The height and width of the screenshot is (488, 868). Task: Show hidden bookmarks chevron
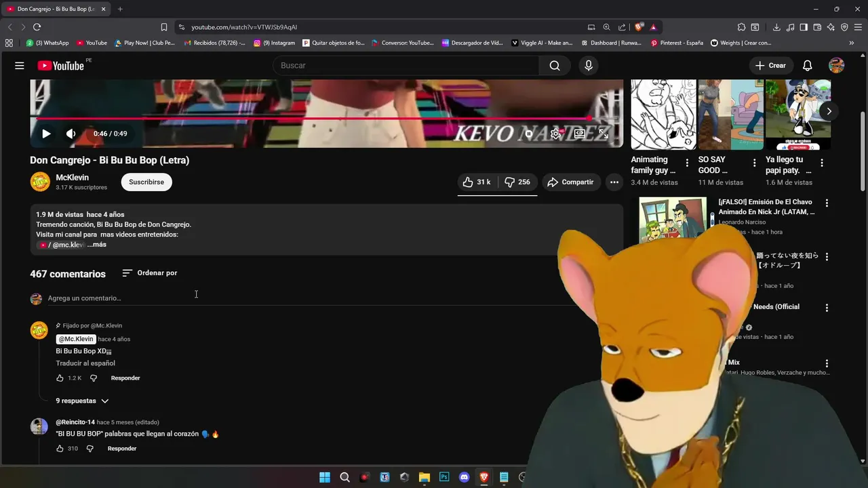click(852, 43)
